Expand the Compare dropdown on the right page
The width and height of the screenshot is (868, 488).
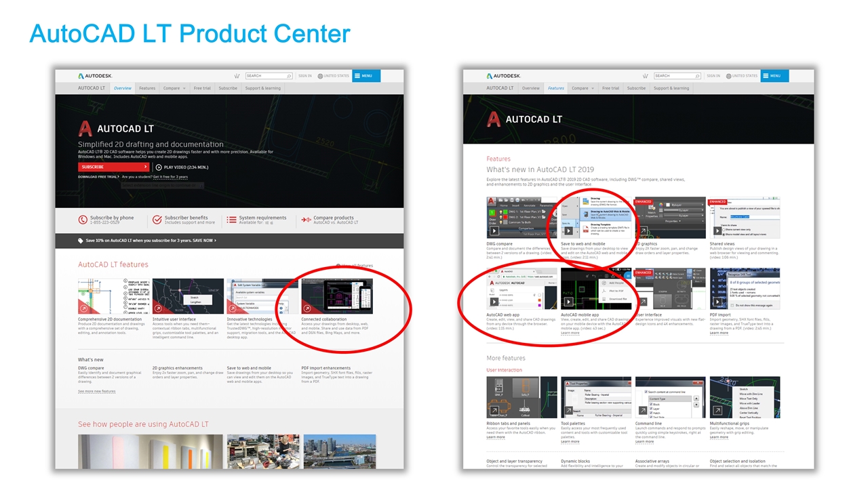tap(583, 88)
